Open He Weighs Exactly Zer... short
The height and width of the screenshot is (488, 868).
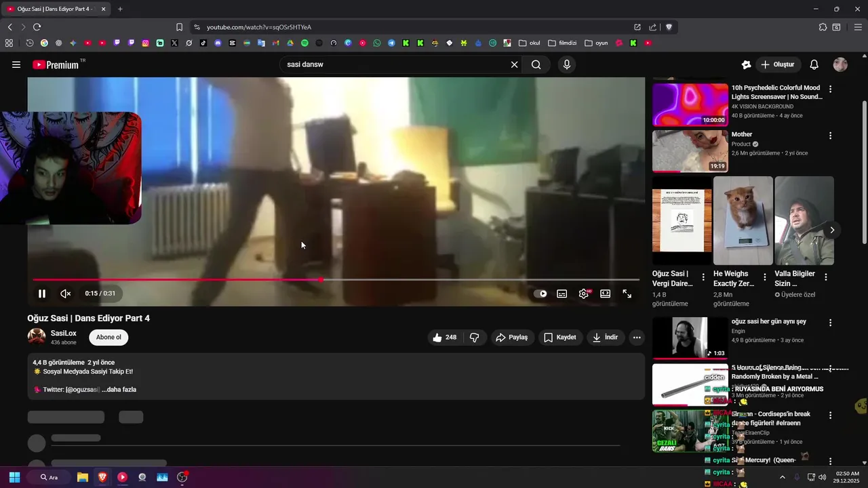[x=743, y=220]
